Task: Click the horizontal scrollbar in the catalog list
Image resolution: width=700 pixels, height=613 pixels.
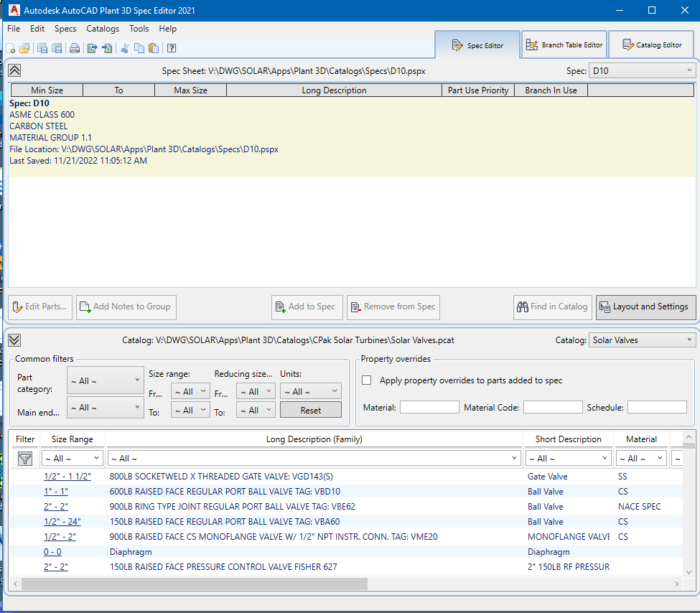Action: tap(194, 584)
